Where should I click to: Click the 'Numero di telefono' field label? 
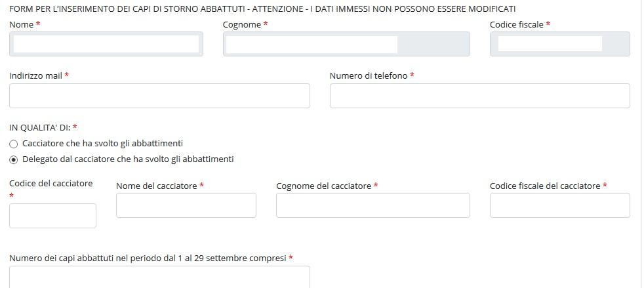point(369,75)
